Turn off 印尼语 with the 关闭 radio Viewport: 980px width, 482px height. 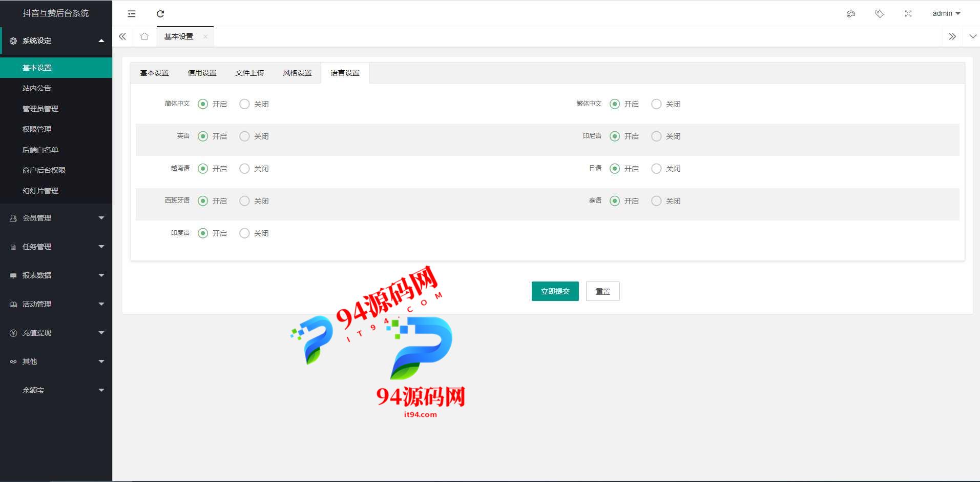[x=656, y=136]
